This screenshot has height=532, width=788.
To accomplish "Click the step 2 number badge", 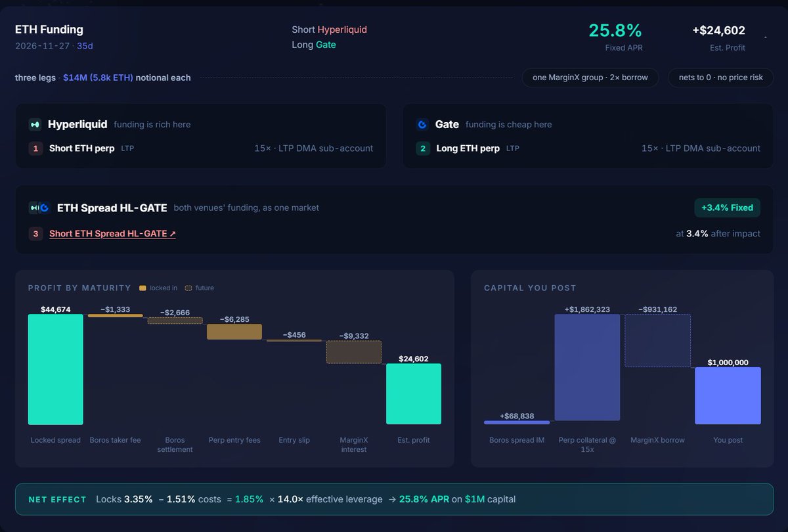I will click(423, 148).
